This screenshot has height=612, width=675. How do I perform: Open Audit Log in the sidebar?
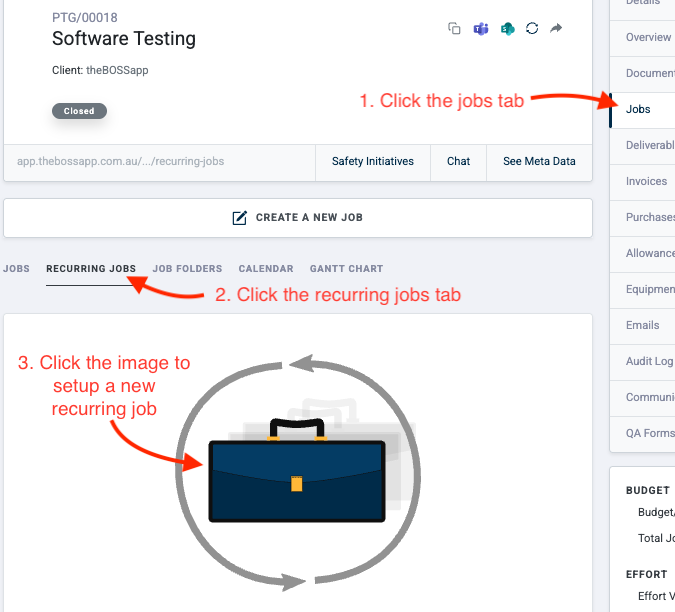click(649, 362)
